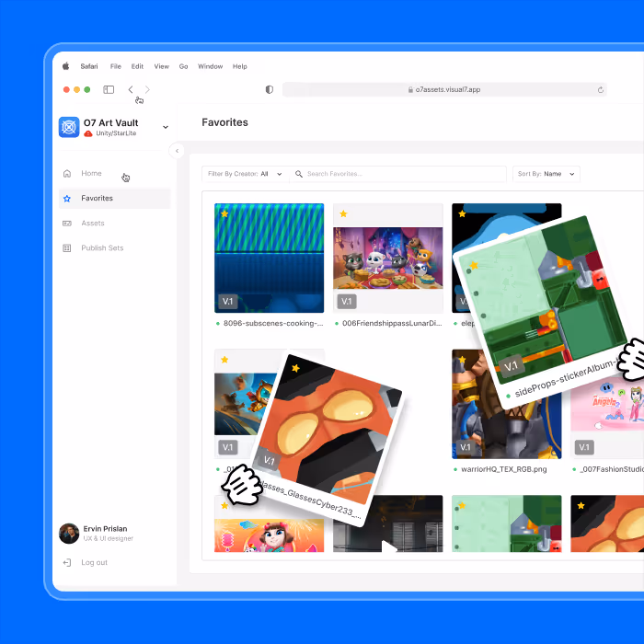644x644 pixels.
Task: Toggle the star on the warriorHQ_TEX_RGB card
Action: [462, 360]
